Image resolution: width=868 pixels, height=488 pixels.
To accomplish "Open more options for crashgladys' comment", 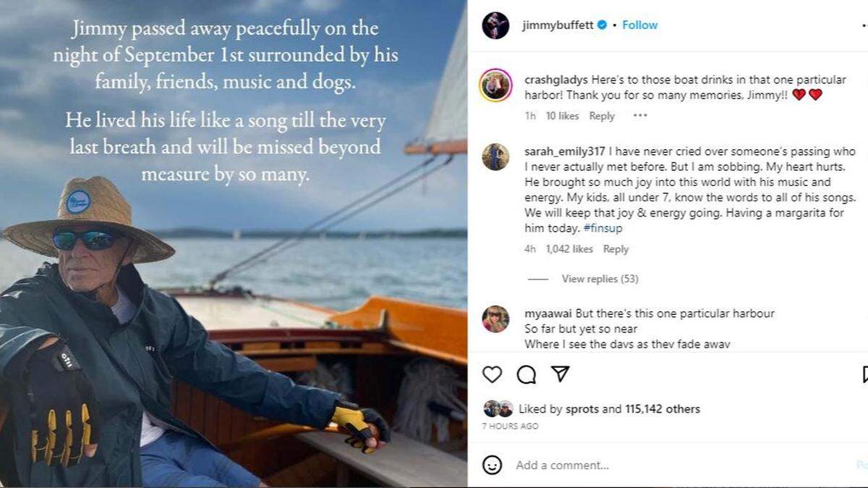I will (x=639, y=116).
